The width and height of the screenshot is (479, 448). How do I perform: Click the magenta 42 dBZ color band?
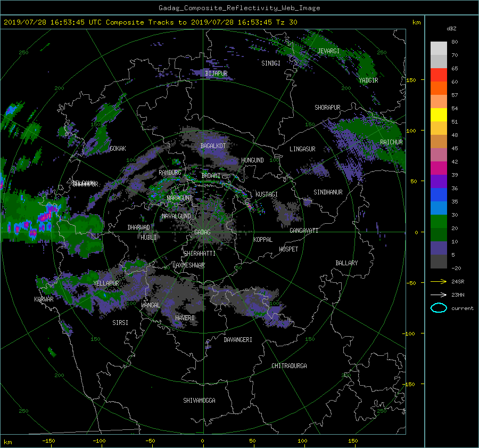439,168
